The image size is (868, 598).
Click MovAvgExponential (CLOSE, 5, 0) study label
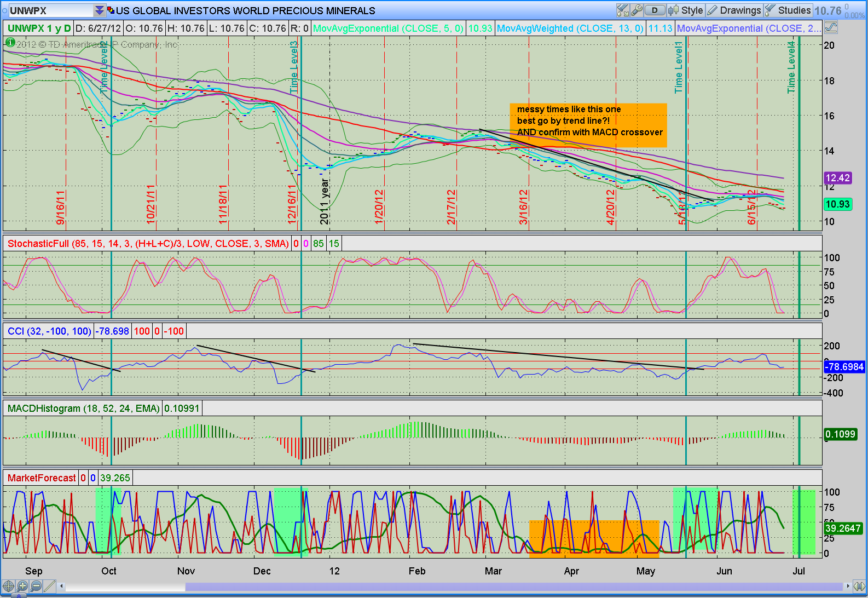[388, 28]
